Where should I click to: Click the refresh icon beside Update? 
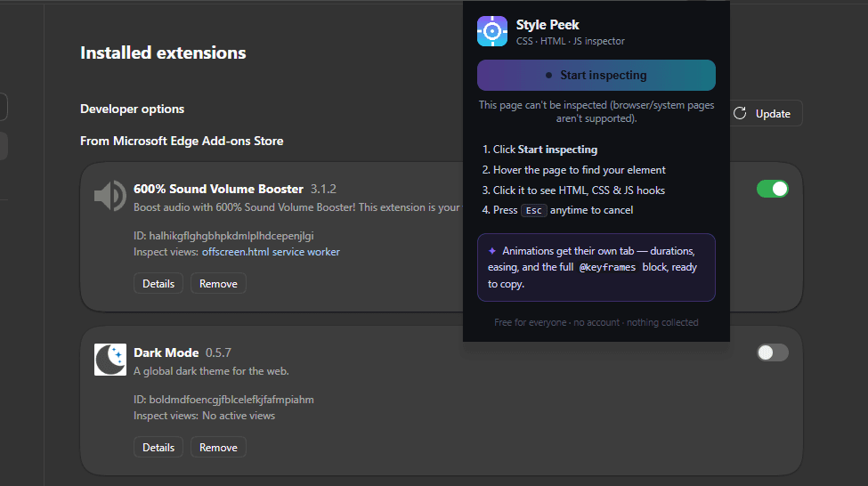pyautogui.click(x=740, y=113)
